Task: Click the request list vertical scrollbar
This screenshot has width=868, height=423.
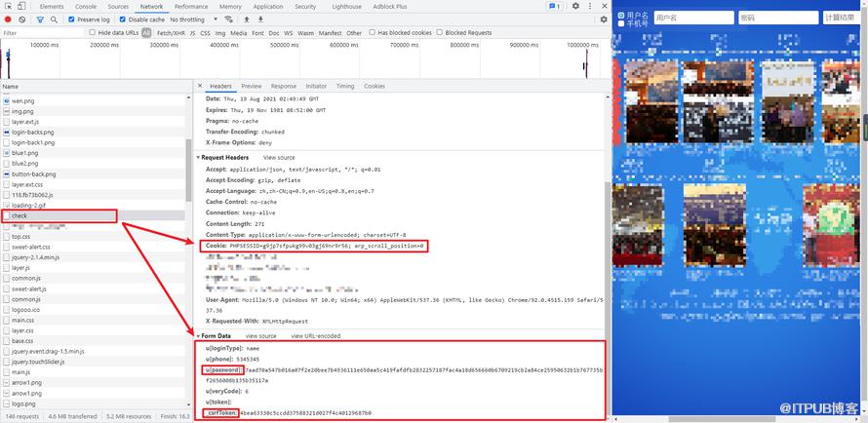Action: (188, 171)
